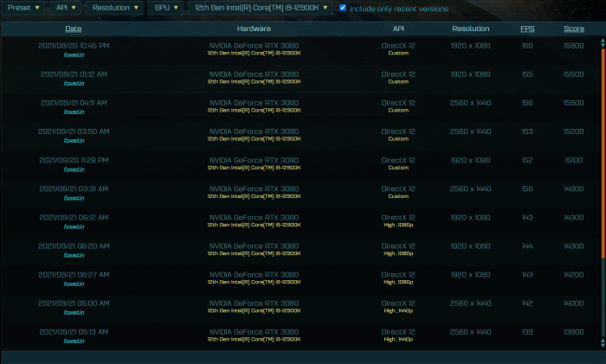606x364 pixels.
Task: Click score value 14200
Action: 573,274
